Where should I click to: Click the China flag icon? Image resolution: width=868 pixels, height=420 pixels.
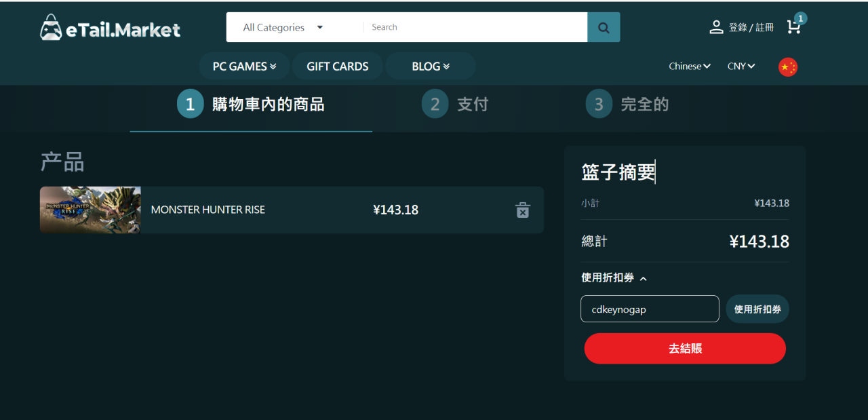point(788,67)
